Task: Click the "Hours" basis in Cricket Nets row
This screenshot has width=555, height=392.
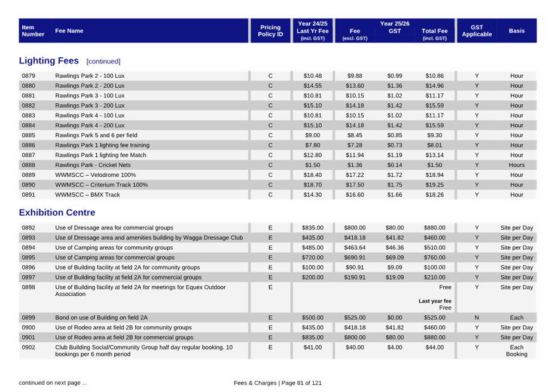Action: point(517,165)
